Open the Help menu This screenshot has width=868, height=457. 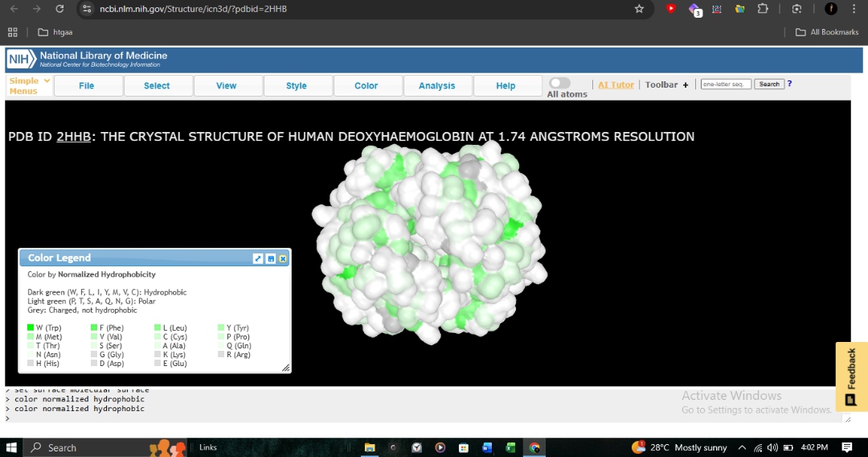[506, 86]
